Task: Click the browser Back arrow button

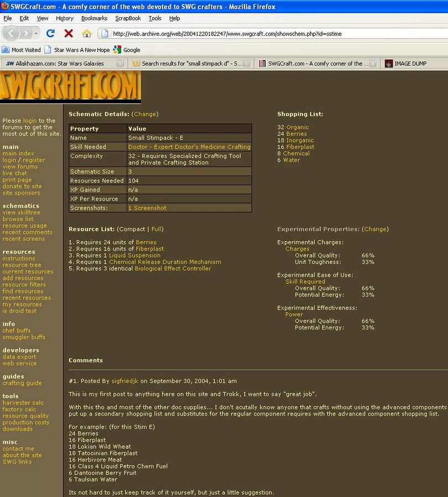Action: tap(11, 34)
